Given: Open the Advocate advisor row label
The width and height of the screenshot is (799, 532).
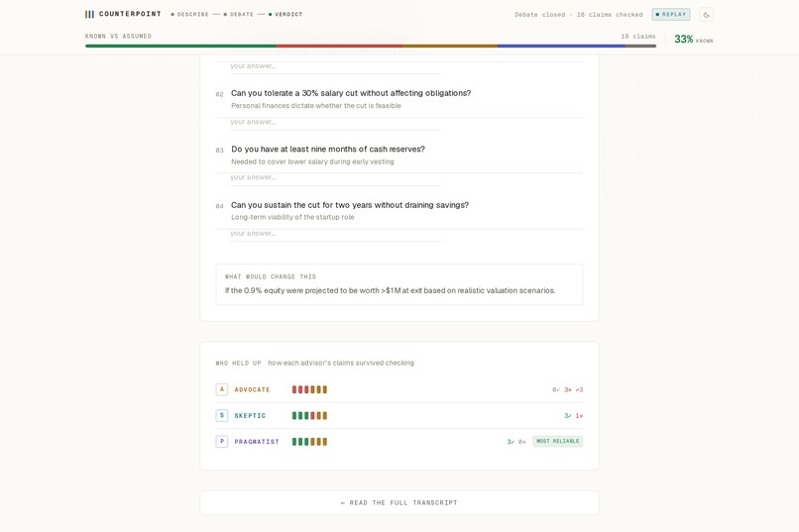Looking at the screenshot, I should pos(252,389).
